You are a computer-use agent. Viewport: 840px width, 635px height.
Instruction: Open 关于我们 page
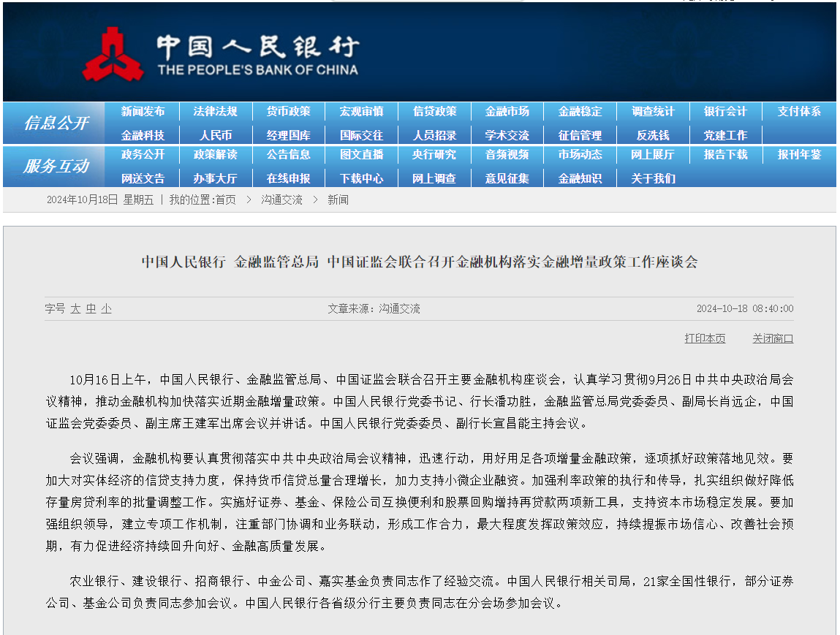click(653, 179)
